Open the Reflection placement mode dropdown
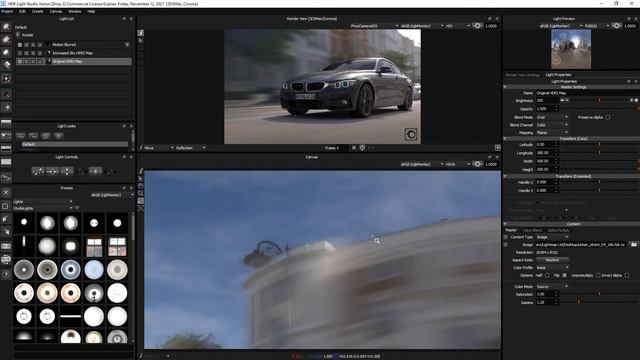This screenshot has height=360, width=640. coord(190,148)
